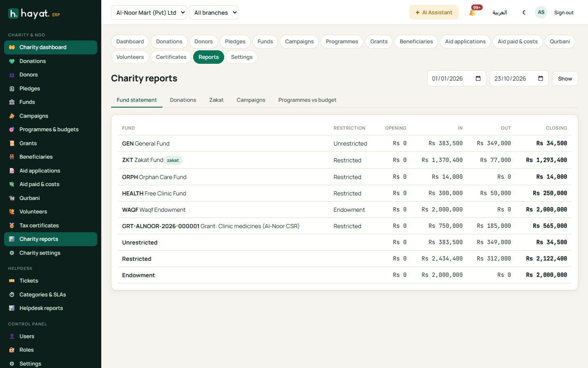Click Sign out
588x368 pixels.
click(564, 13)
